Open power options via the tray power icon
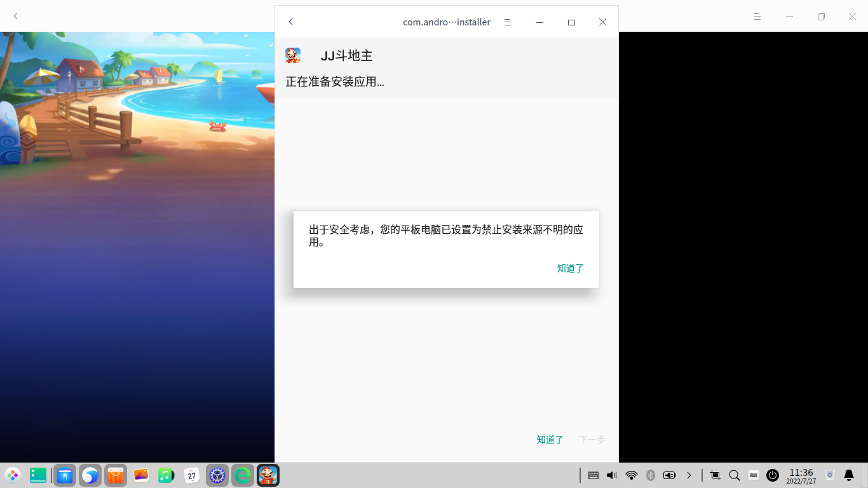The width and height of the screenshot is (868, 488). [x=772, y=475]
